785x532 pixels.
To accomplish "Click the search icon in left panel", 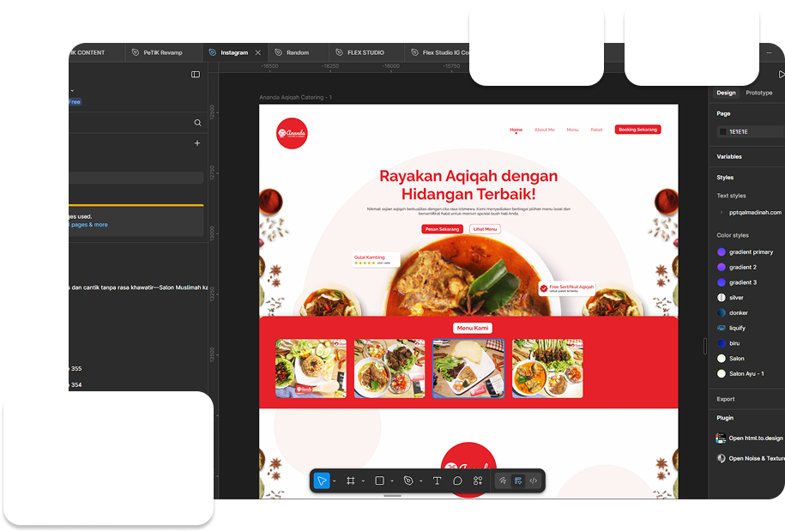I will (197, 123).
